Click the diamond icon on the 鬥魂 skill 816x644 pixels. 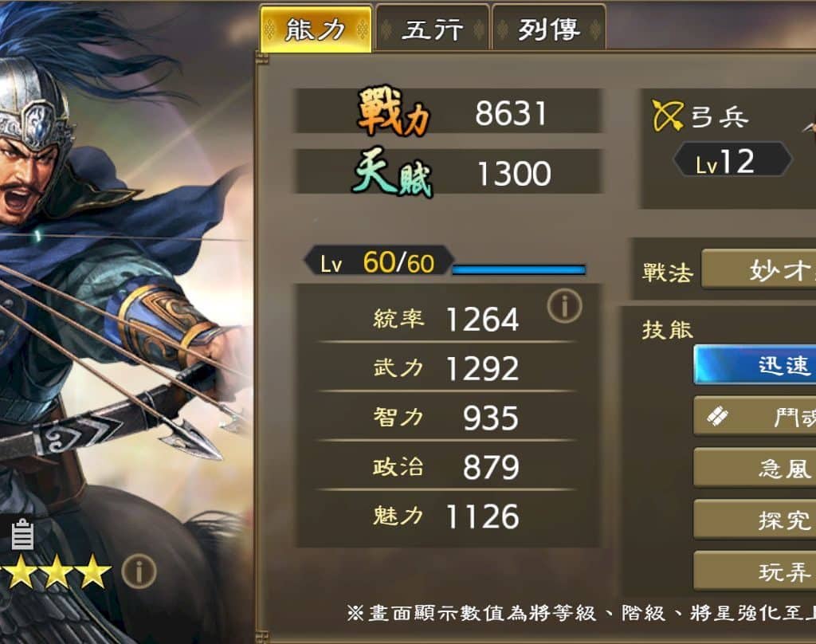click(x=718, y=417)
